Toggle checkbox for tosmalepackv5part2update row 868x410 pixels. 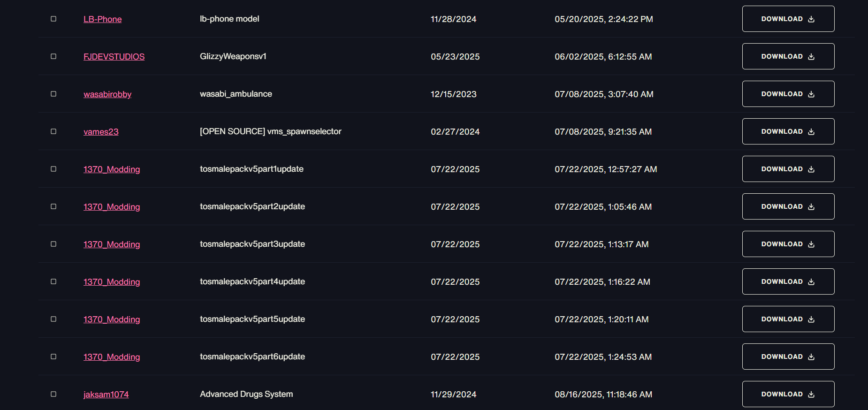click(x=53, y=206)
